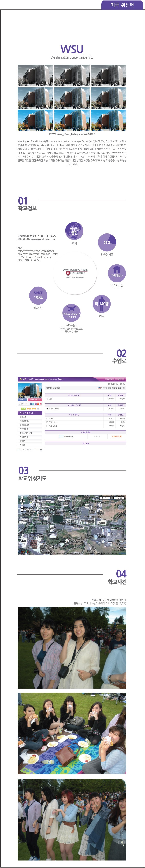Open 학교소개 in the sidebar menu

(30, 417)
